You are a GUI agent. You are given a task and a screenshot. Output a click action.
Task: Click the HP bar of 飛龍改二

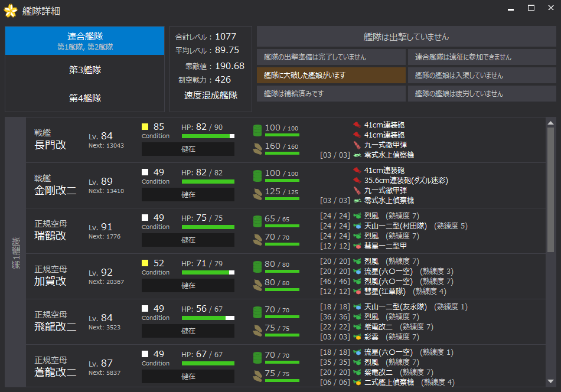(208, 318)
